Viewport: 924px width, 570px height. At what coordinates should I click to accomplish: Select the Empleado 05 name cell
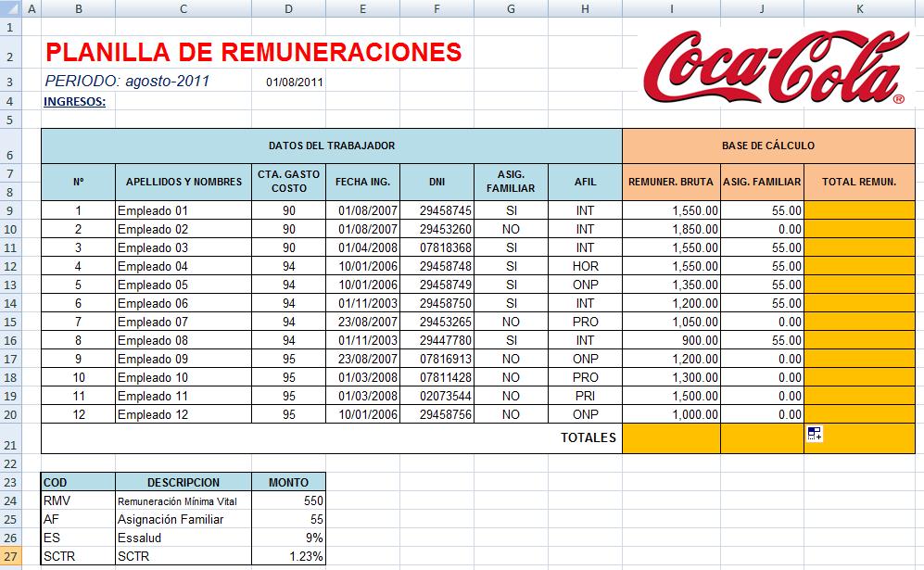(x=184, y=285)
